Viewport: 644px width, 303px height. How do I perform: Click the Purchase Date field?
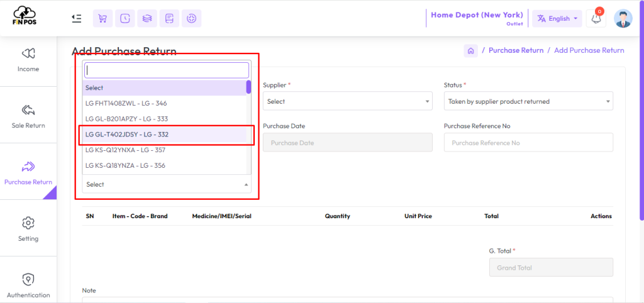347,143
